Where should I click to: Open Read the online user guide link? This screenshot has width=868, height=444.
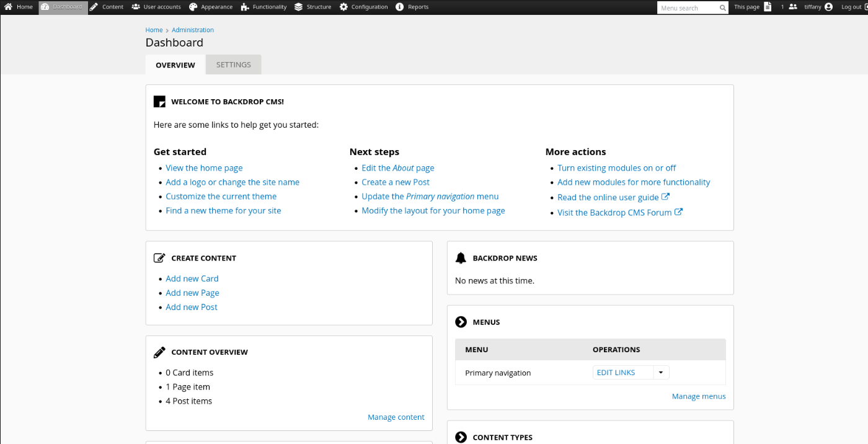click(608, 197)
